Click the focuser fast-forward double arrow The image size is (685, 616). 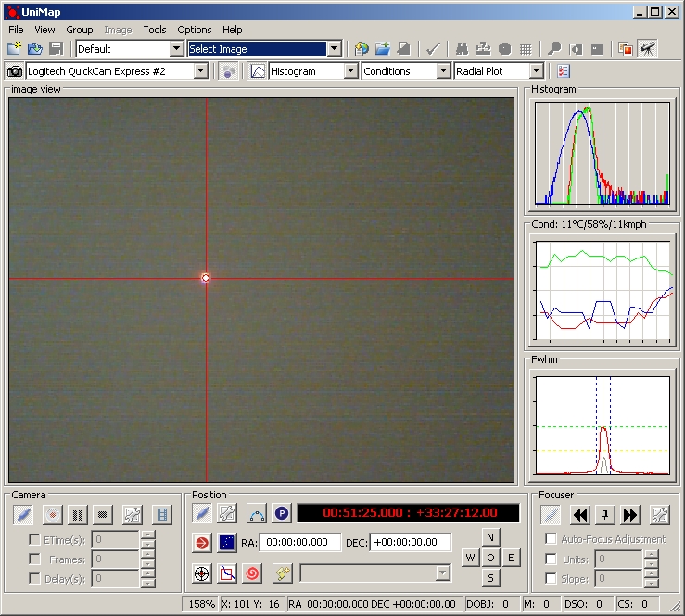pos(630,515)
